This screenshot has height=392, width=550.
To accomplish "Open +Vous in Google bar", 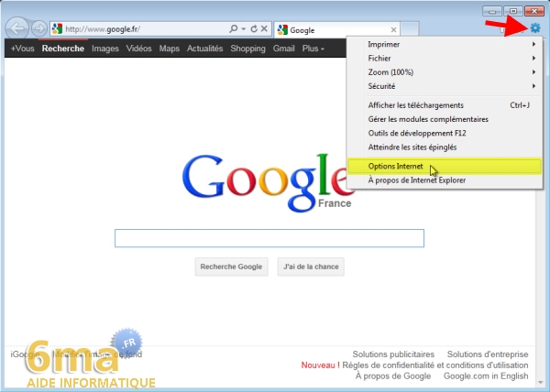I will click(x=22, y=49).
